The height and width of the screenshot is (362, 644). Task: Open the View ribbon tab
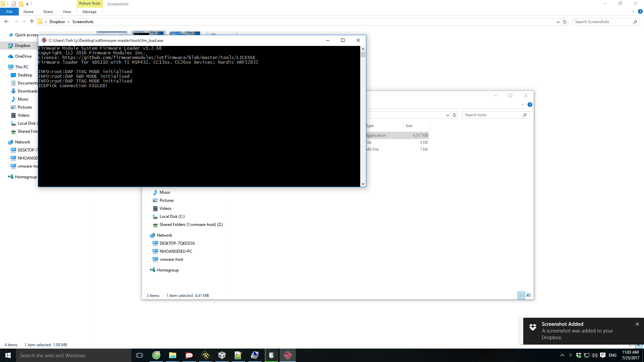point(67,12)
